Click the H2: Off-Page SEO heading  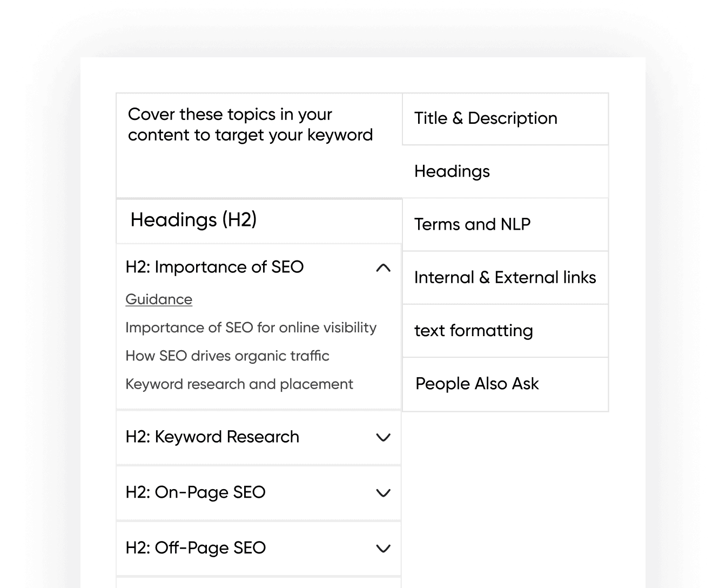[195, 547]
